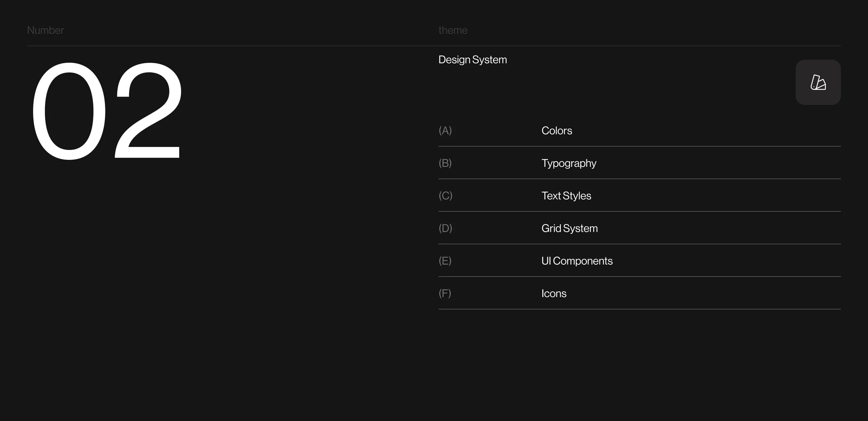
Task: Click the Number column label
Action: tap(45, 30)
